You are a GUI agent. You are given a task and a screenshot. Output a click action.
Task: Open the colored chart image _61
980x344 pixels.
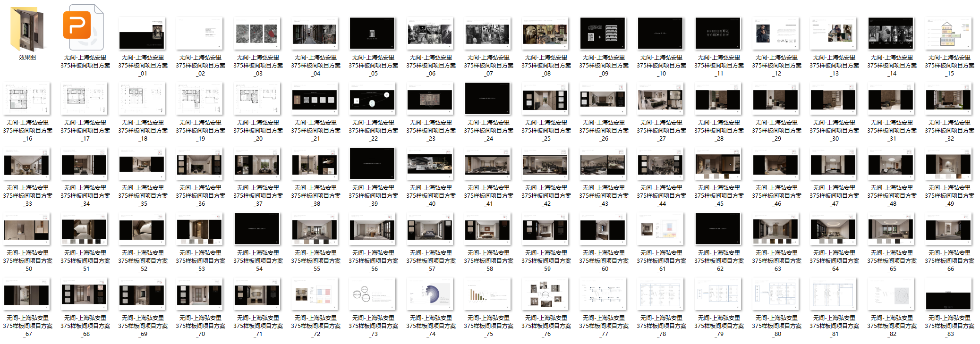click(x=661, y=229)
